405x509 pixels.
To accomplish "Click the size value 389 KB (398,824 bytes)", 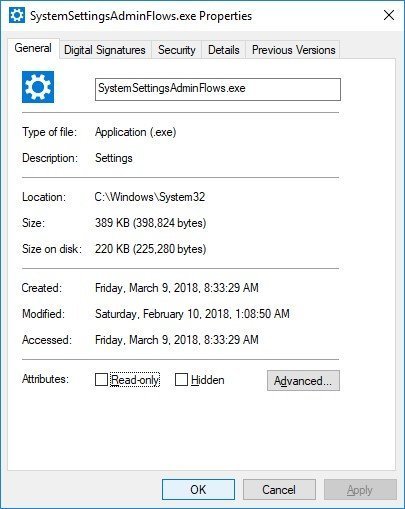I will 151,223.
